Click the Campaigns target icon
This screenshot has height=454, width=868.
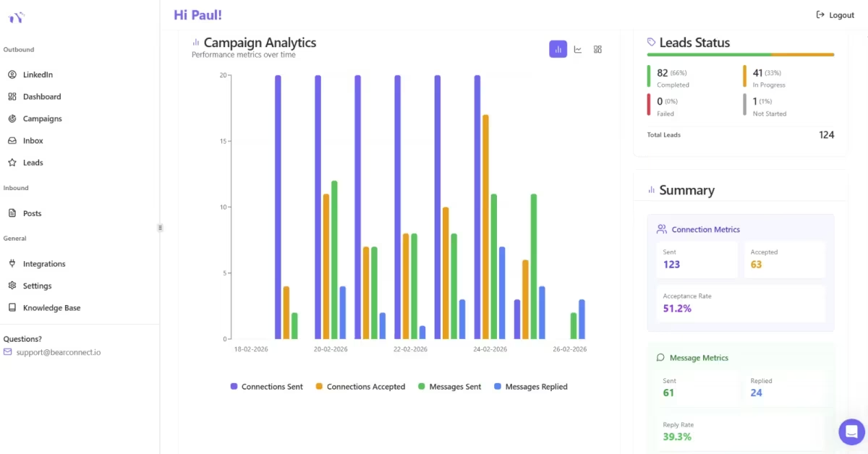coord(12,119)
